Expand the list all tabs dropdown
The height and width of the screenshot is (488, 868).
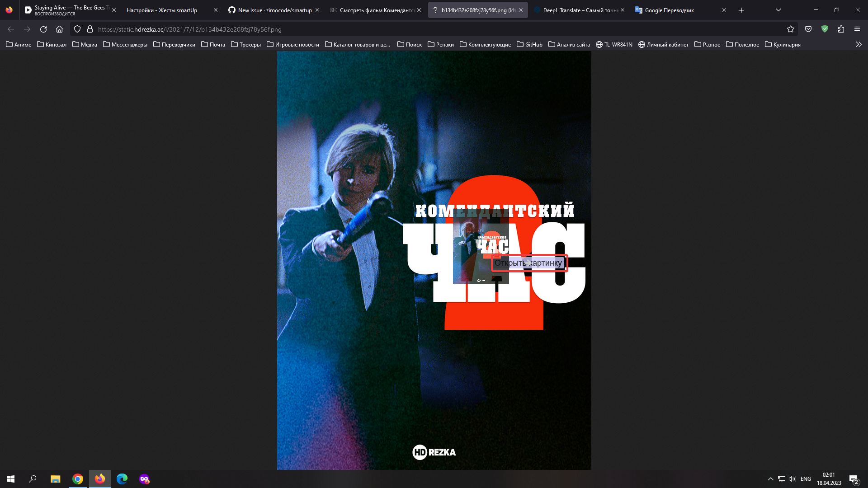point(778,10)
